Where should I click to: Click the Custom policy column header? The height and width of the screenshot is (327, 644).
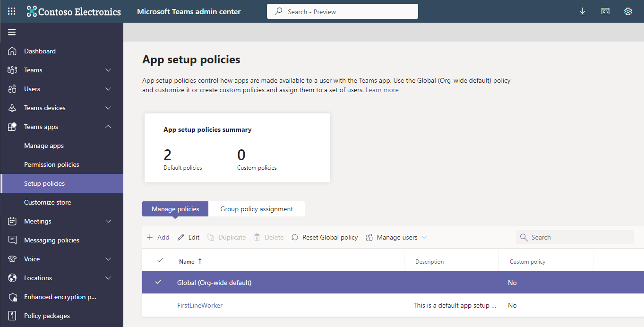point(528,262)
